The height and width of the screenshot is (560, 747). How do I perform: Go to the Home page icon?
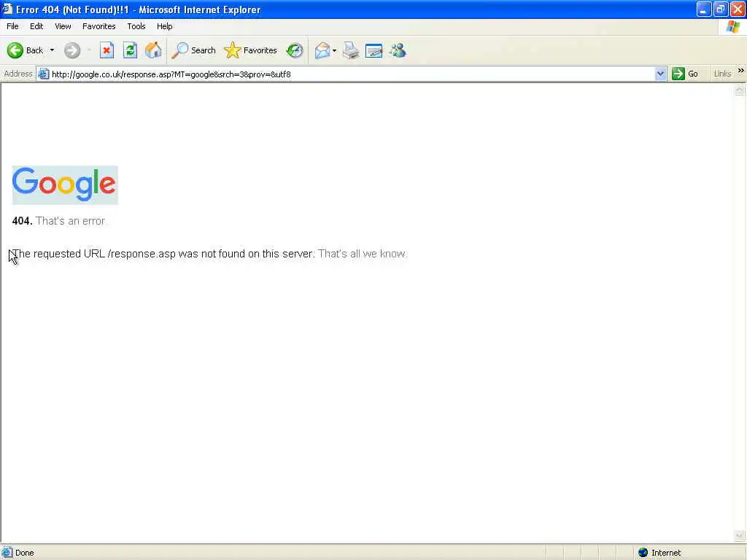(153, 50)
